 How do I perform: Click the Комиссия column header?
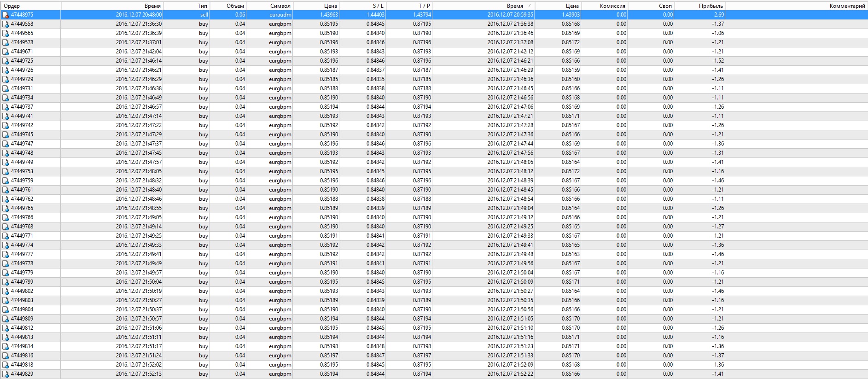pos(612,6)
